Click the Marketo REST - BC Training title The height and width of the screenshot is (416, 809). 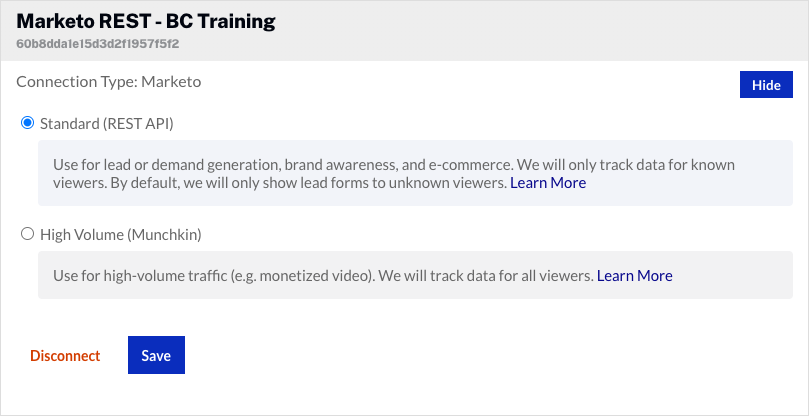(146, 21)
